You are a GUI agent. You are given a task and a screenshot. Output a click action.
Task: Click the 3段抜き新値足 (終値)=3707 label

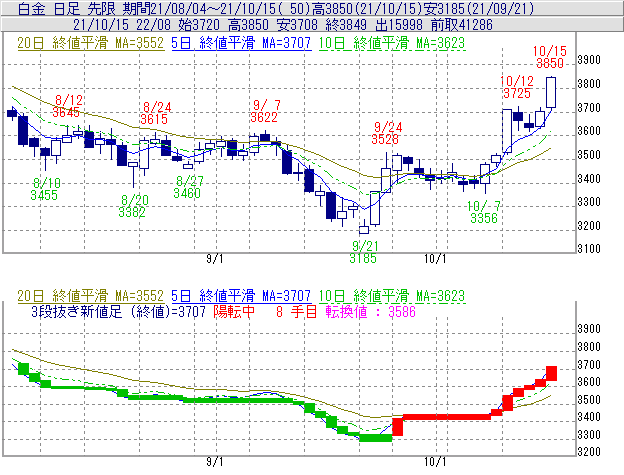tap(118, 311)
